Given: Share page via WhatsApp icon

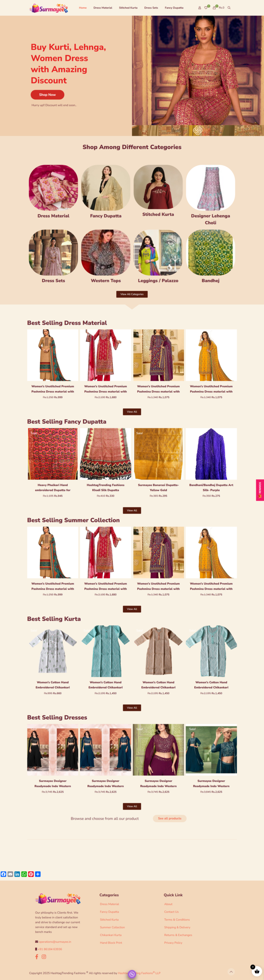Looking at the screenshot, I should click(x=24, y=874).
